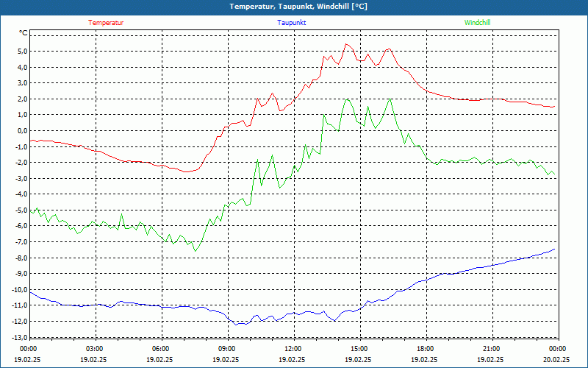The image size is (588, 368).
Task: Click the 20.02.25 date label
Action: click(556, 359)
